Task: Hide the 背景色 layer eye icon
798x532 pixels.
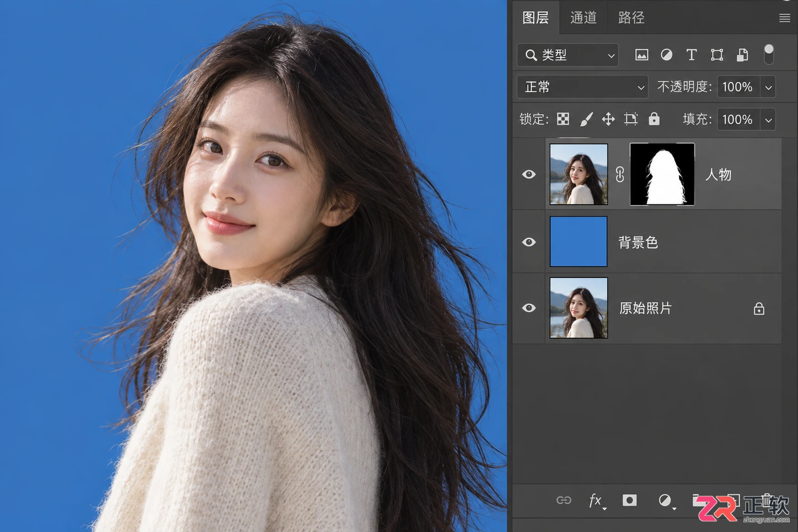Action: (x=529, y=242)
